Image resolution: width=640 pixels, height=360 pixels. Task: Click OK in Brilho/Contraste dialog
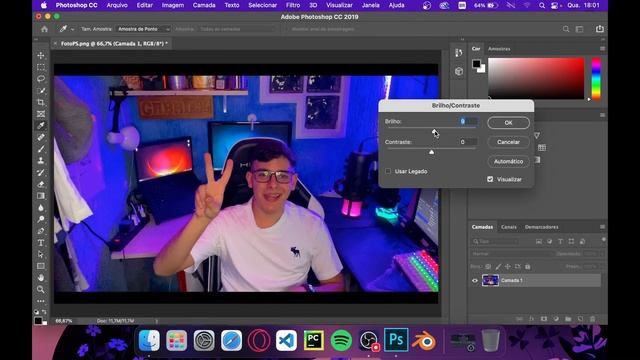pos(508,123)
